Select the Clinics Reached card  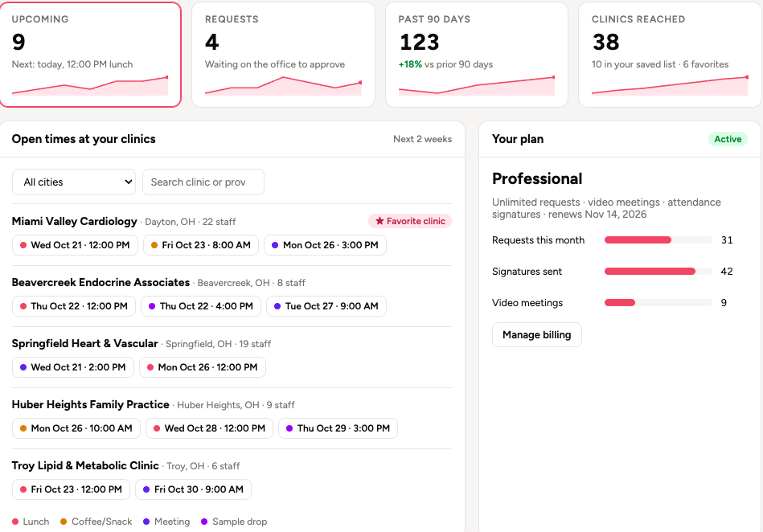click(x=670, y=55)
